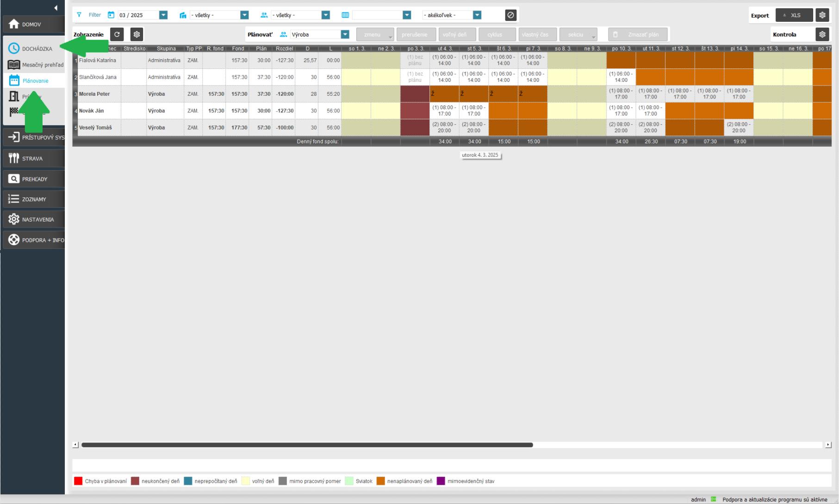
Task: Expand the month 03 / 2025 dropdown
Action: (163, 15)
